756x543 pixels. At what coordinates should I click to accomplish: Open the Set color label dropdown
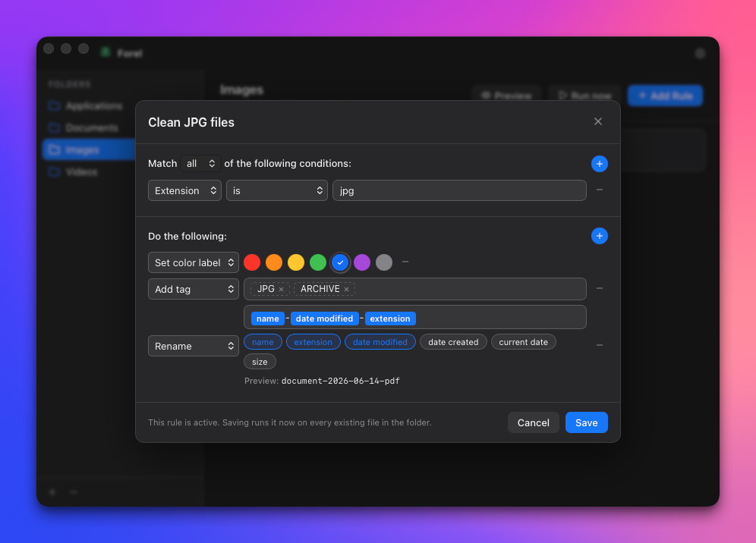tap(194, 262)
